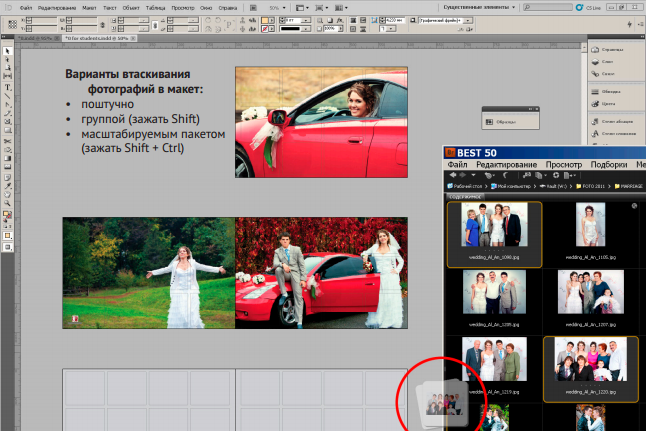646x431 pixels.
Task: Select the Selection tool (black arrow)
Action: [7, 51]
